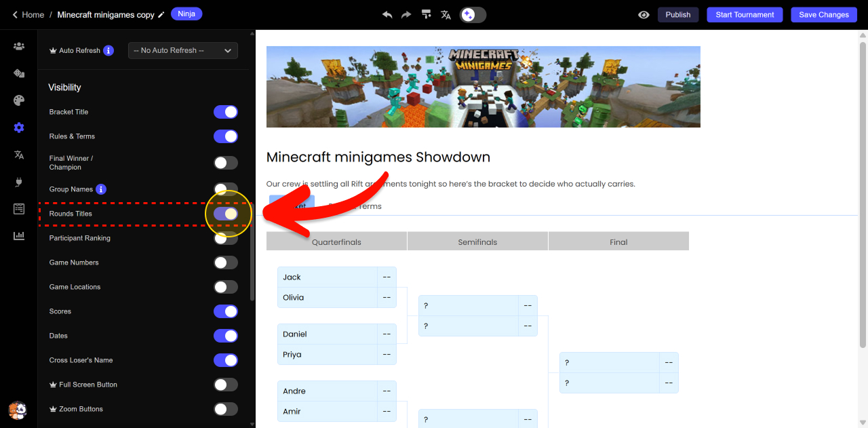Click the Start Tournament button
This screenshot has height=428, width=868.
[745, 14]
